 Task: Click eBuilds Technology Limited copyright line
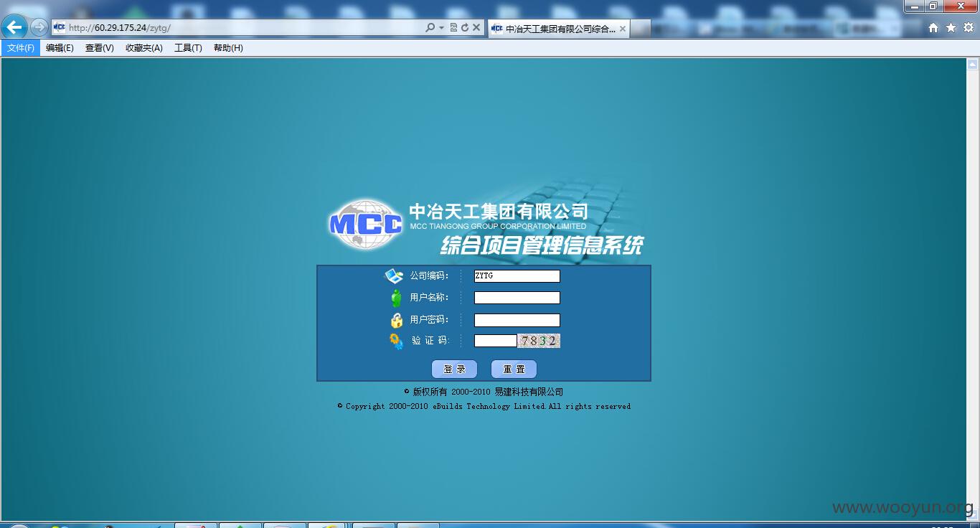click(x=484, y=406)
